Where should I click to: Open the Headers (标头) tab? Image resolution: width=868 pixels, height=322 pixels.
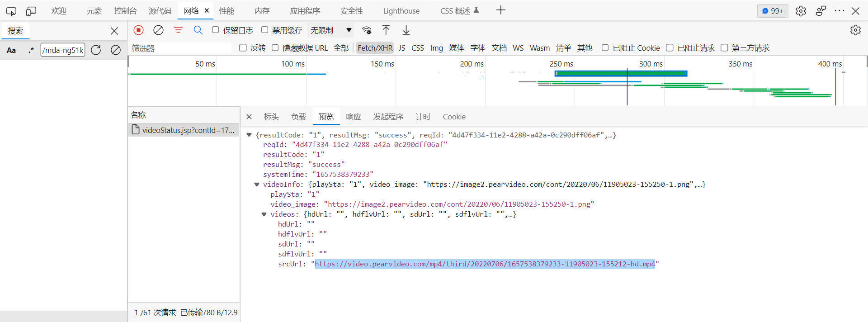coord(271,117)
